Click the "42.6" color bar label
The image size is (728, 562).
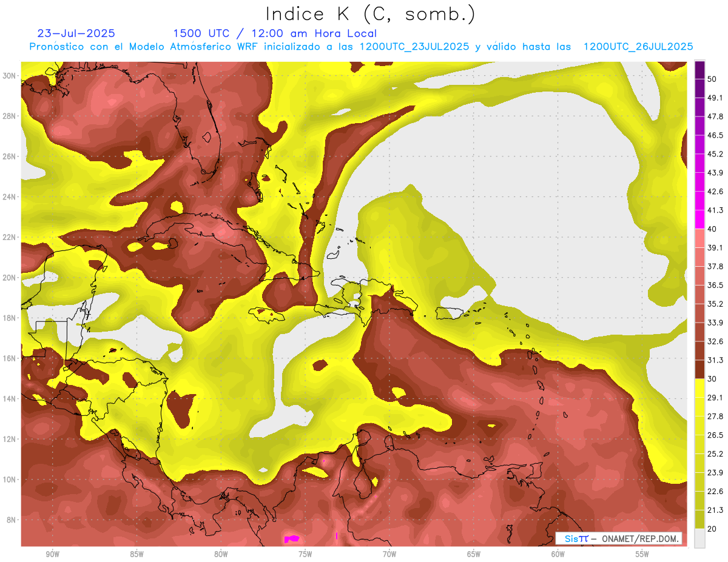[x=715, y=192]
